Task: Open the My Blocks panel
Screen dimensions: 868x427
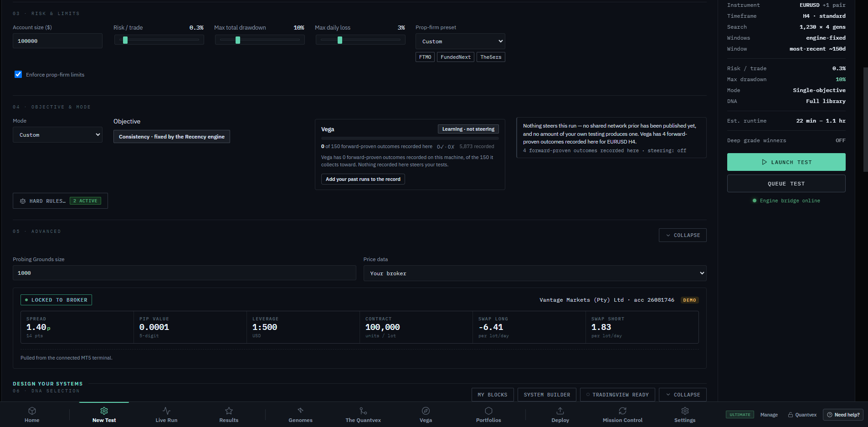Action: [493, 395]
